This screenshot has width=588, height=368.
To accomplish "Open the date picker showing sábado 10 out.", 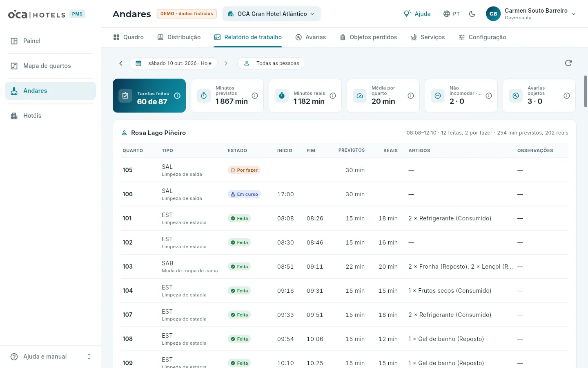I will click(174, 63).
